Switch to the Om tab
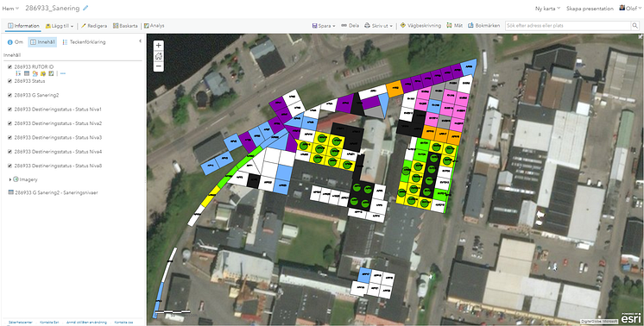 (x=16, y=41)
